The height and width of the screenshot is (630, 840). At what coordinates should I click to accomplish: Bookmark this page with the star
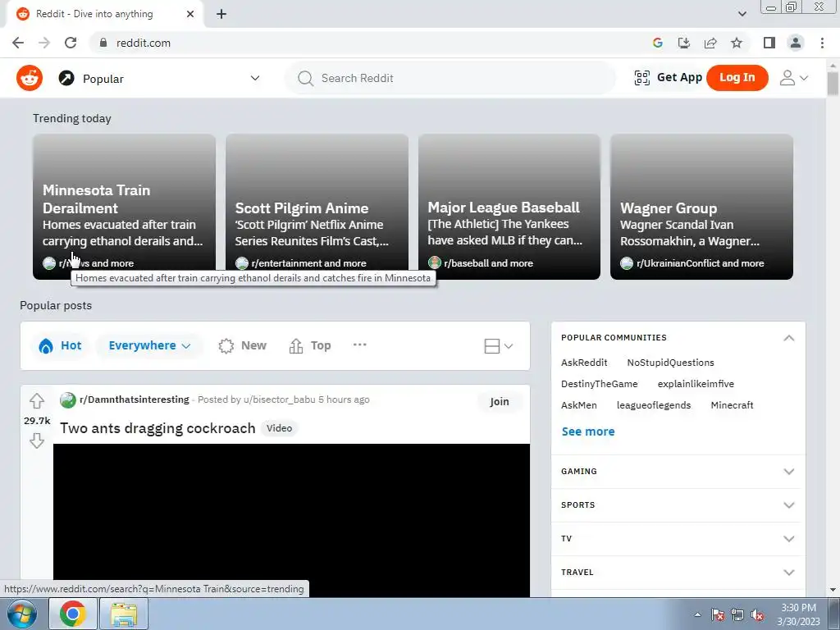737,43
